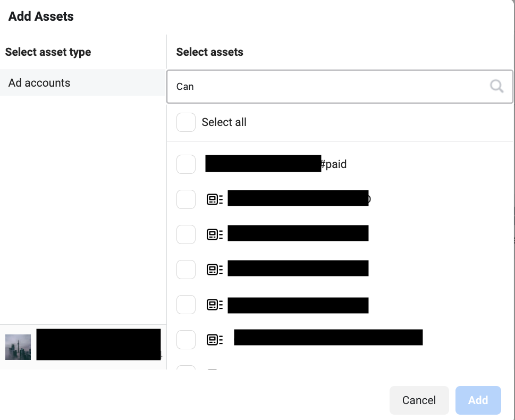Click the Select all label text

(x=224, y=122)
